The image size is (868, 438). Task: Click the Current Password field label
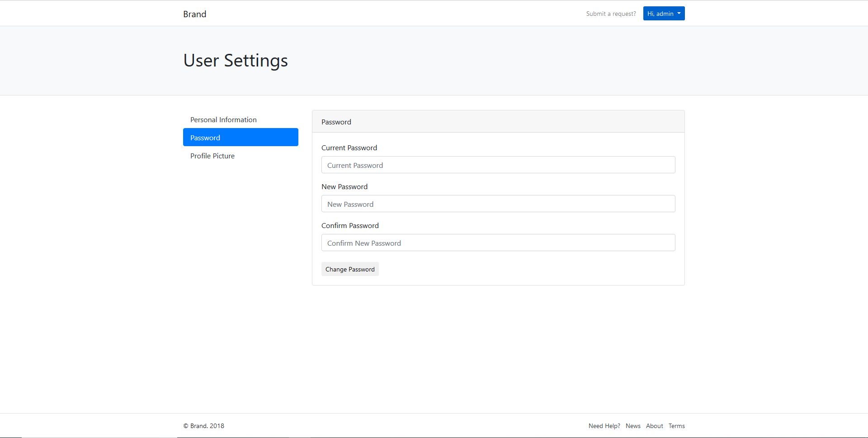click(x=349, y=148)
